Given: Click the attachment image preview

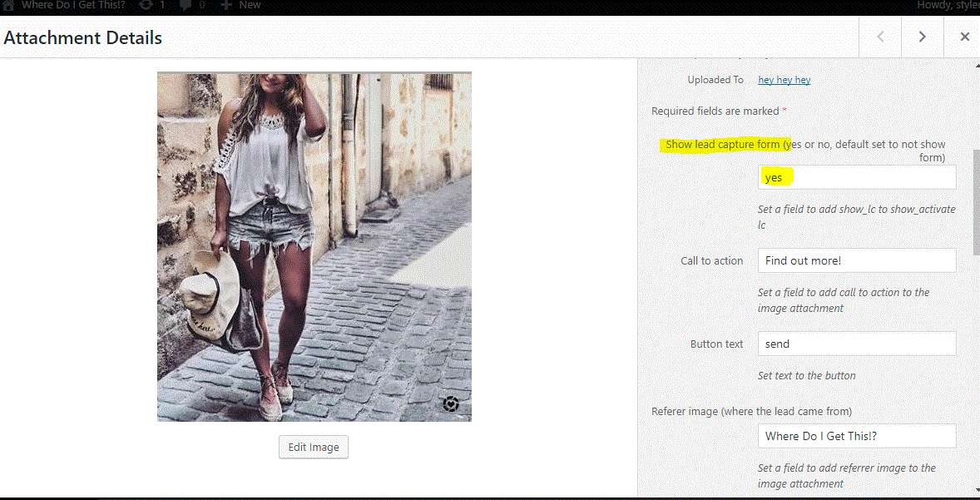Looking at the screenshot, I should click(x=314, y=247).
